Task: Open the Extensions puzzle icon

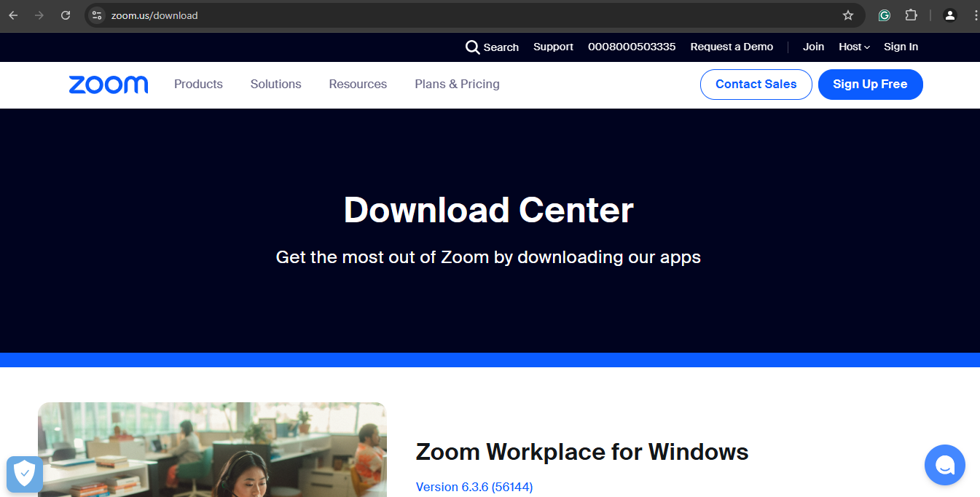Action: 911,15
